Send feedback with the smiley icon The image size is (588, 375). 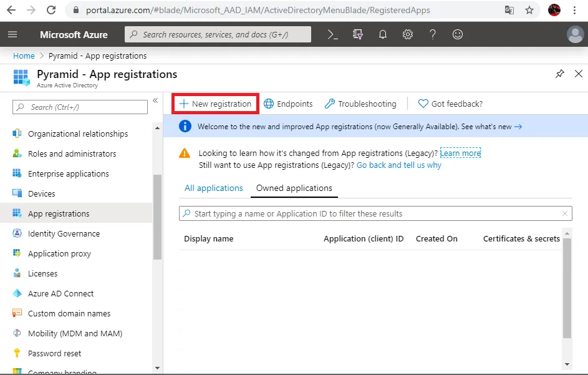pyautogui.click(x=458, y=34)
